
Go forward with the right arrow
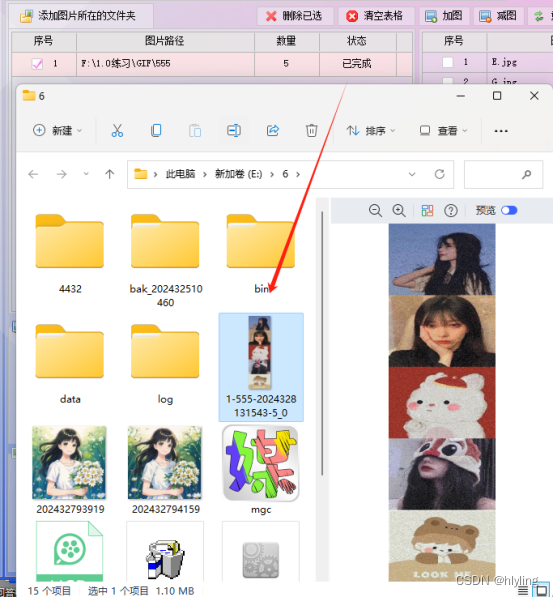61,174
